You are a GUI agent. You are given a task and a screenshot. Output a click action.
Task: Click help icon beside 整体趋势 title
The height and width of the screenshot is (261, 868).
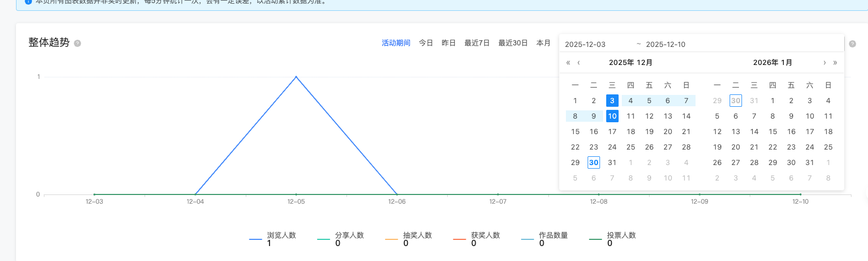tap(77, 43)
